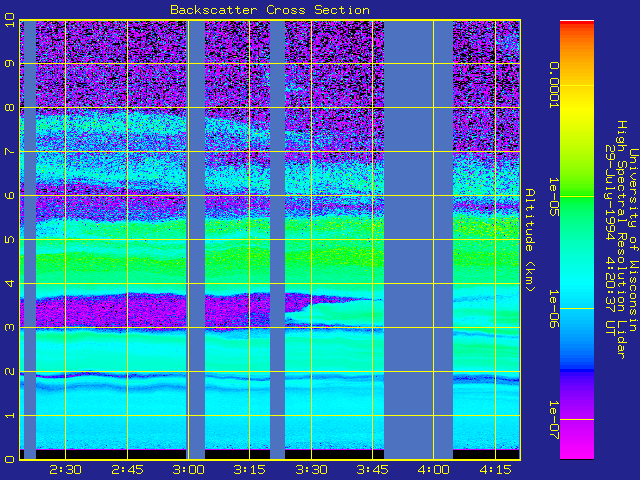Click the 3:45 time axis label
Screen dimensions: 640x480
click(372, 470)
